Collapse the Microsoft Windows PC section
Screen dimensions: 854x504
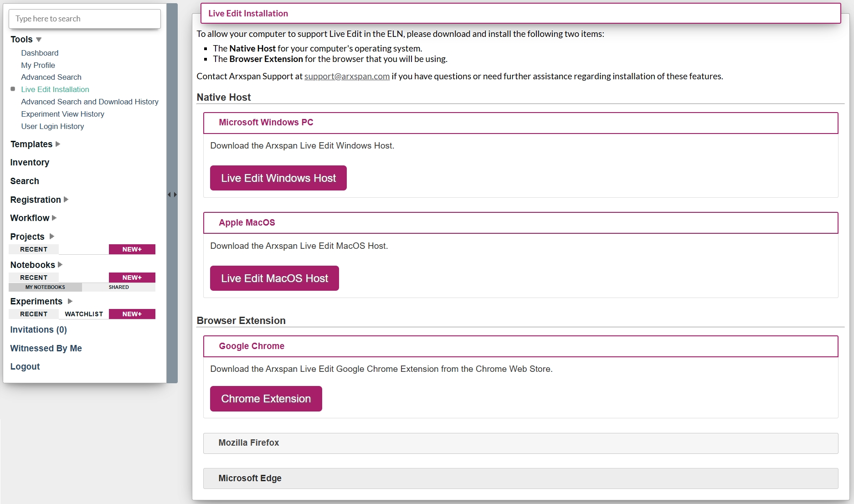(x=520, y=123)
